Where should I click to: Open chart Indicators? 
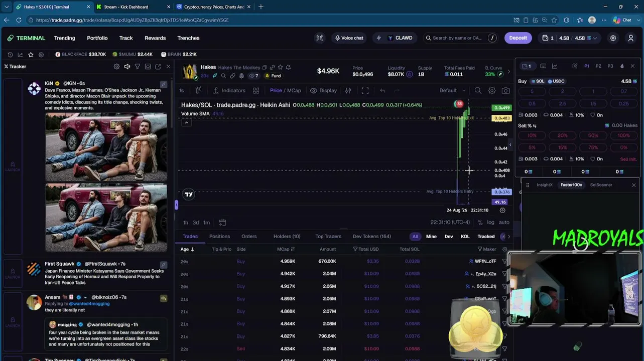click(x=229, y=91)
